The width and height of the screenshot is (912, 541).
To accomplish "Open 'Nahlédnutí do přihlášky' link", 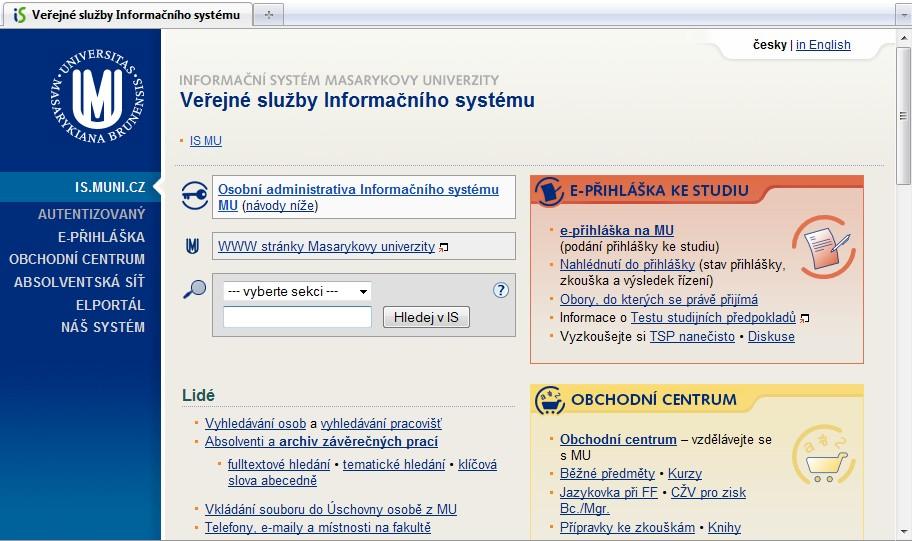I will (627, 265).
